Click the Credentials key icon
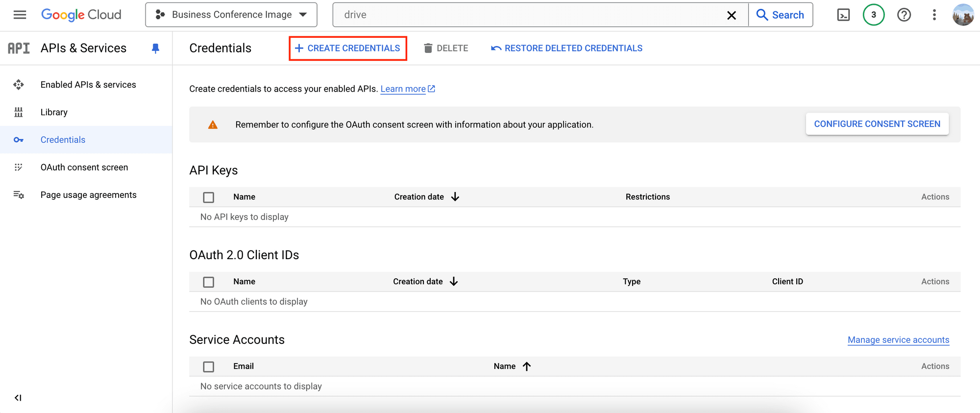 (19, 140)
